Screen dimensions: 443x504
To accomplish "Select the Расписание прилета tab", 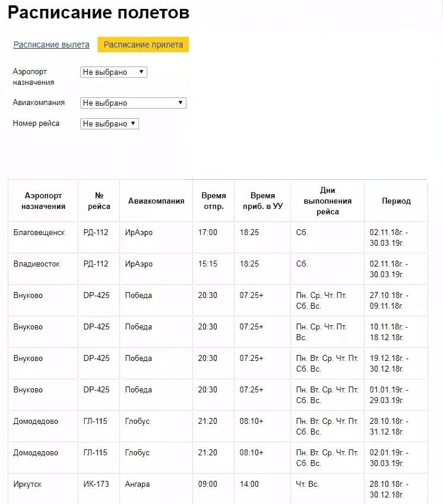I will 143,45.
